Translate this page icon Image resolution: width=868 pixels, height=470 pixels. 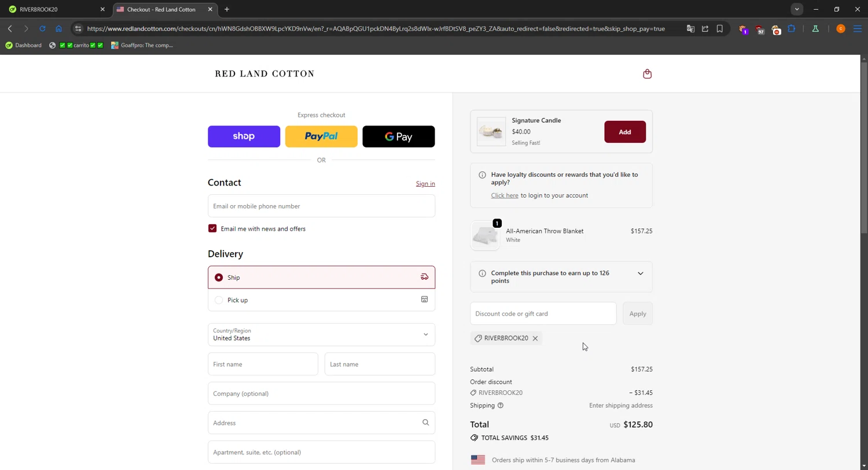(x=690, y=28)
